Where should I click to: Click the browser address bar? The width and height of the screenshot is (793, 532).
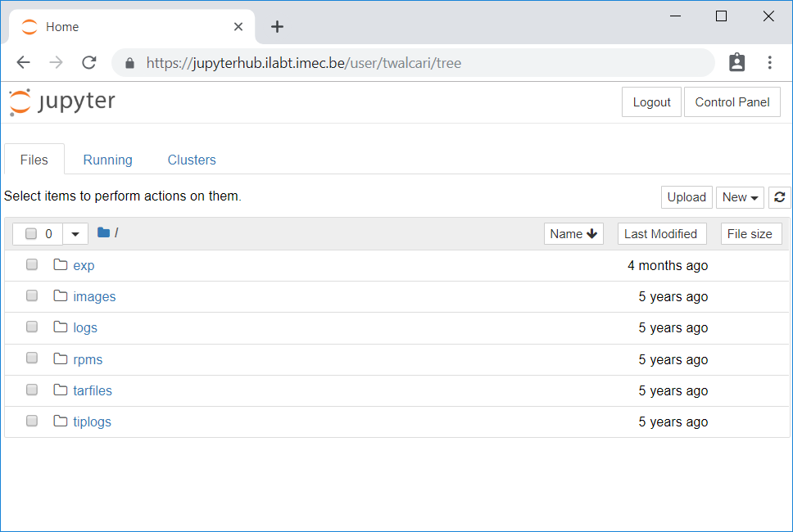click(413, 63)
